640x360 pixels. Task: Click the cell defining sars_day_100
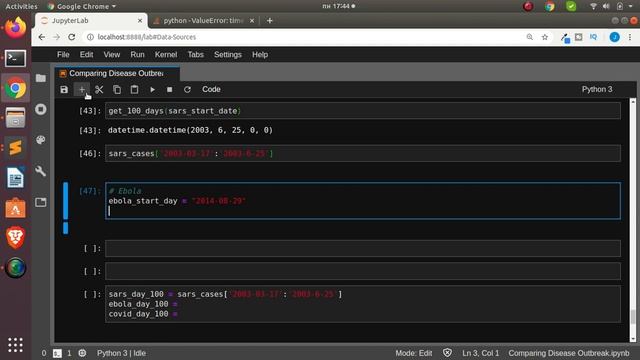click(x=363, y=304)
